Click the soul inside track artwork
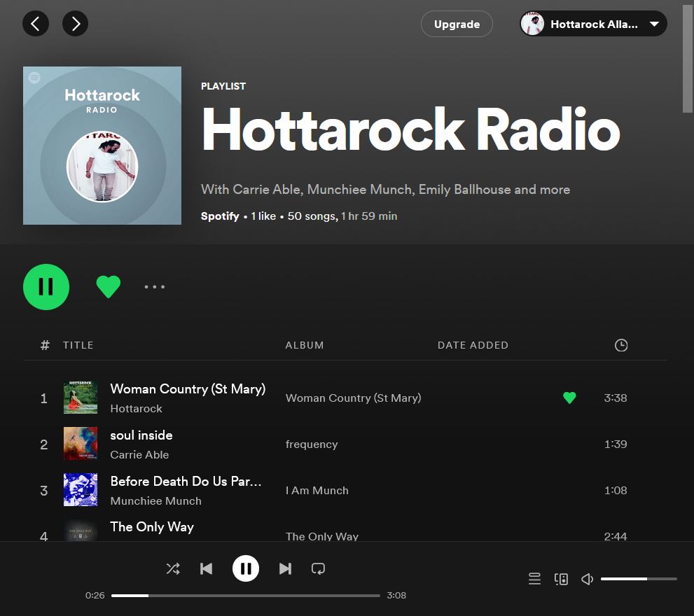694x616 pixels. point(81,443)
